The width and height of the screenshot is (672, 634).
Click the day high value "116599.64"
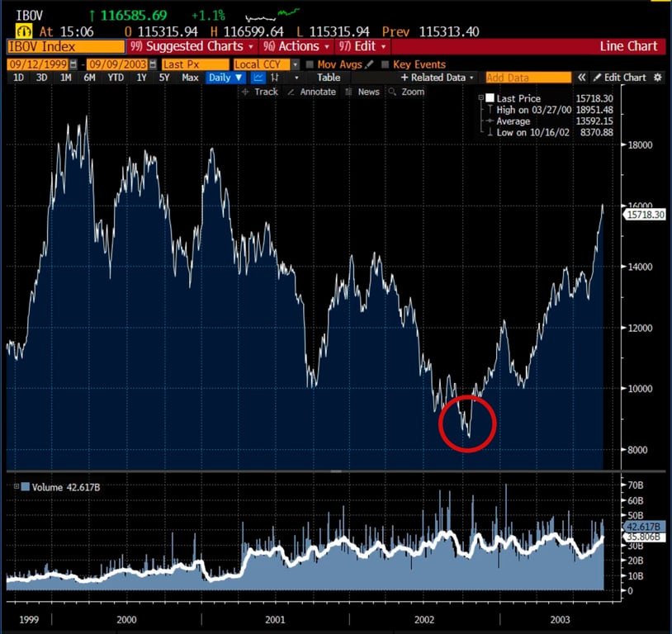click(x=253, y=31)
